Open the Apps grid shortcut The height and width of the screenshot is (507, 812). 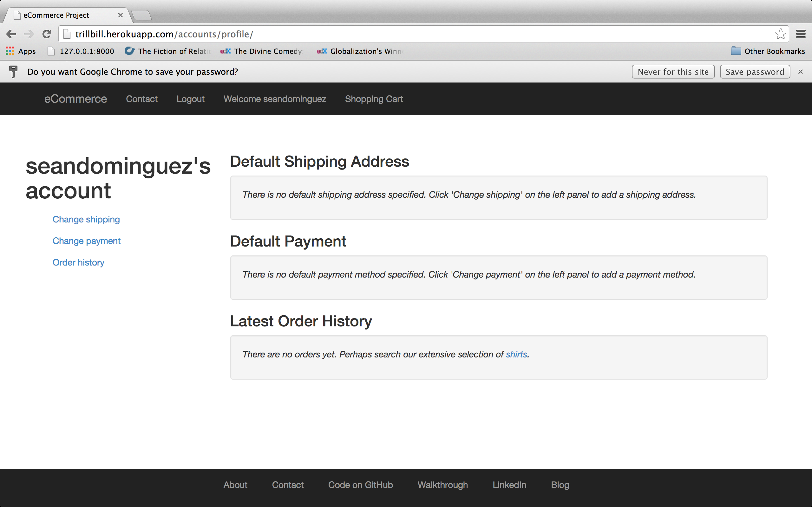(x=21, y=51)
